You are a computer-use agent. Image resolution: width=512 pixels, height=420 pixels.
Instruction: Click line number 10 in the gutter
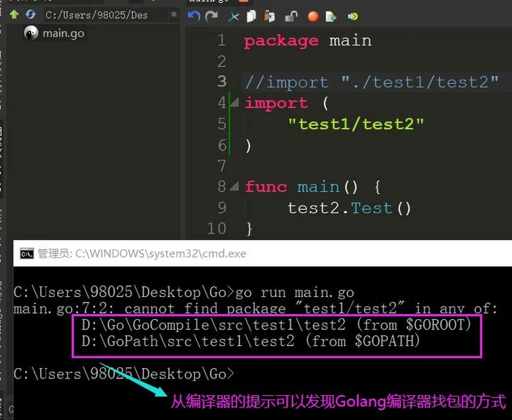coord(217,228)
